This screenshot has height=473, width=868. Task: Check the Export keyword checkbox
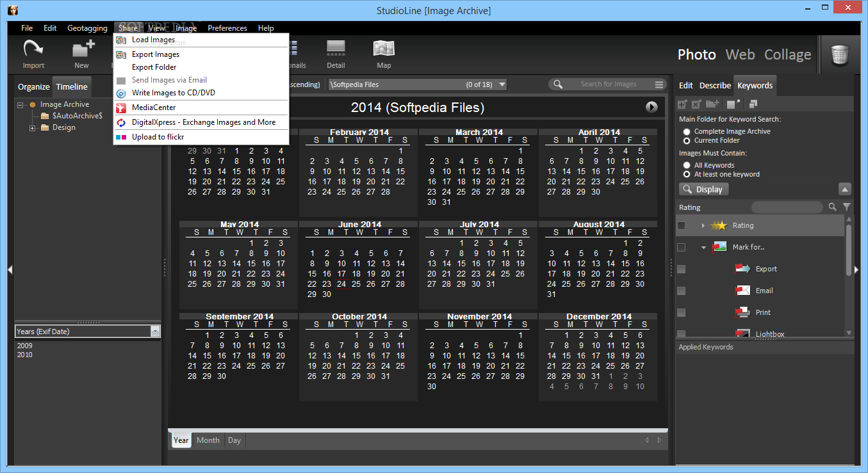pos(681,269)
